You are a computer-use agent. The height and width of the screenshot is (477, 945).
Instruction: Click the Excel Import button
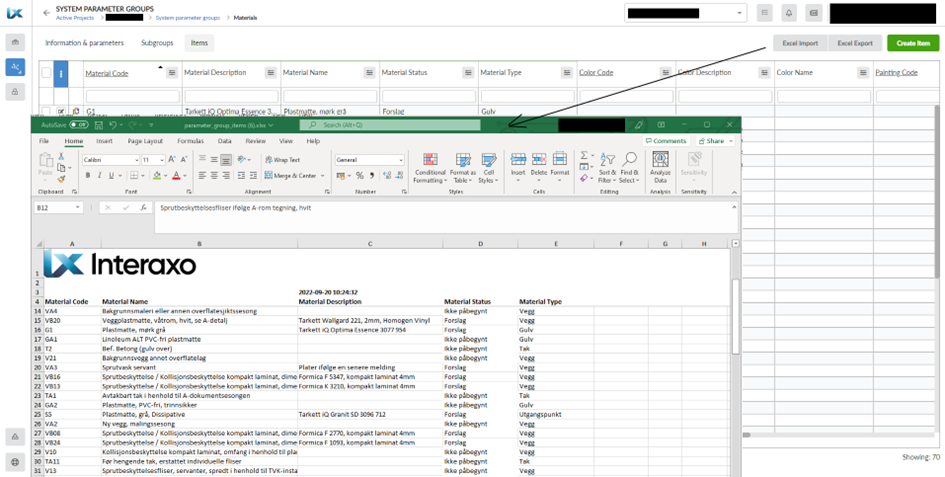point(800,43)
